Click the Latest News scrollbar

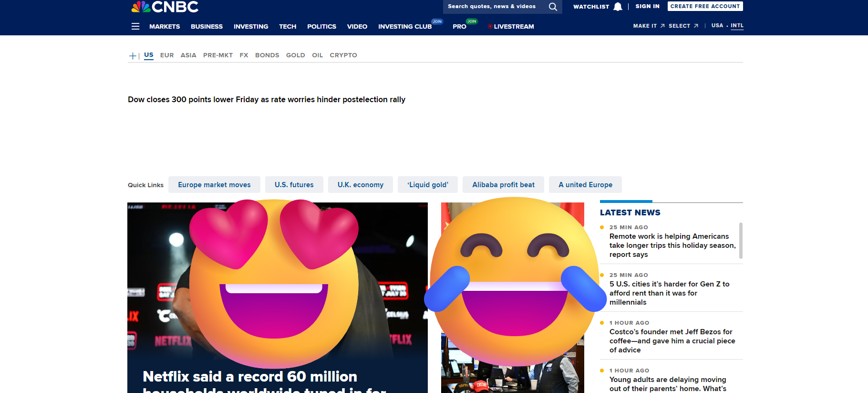coord(741,241)
